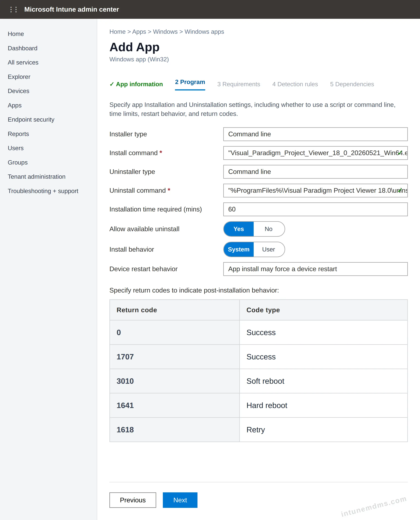This screenshot has height=520, width=420.
Task: Select Devices from left navigation
Action: tap(18, 91)
